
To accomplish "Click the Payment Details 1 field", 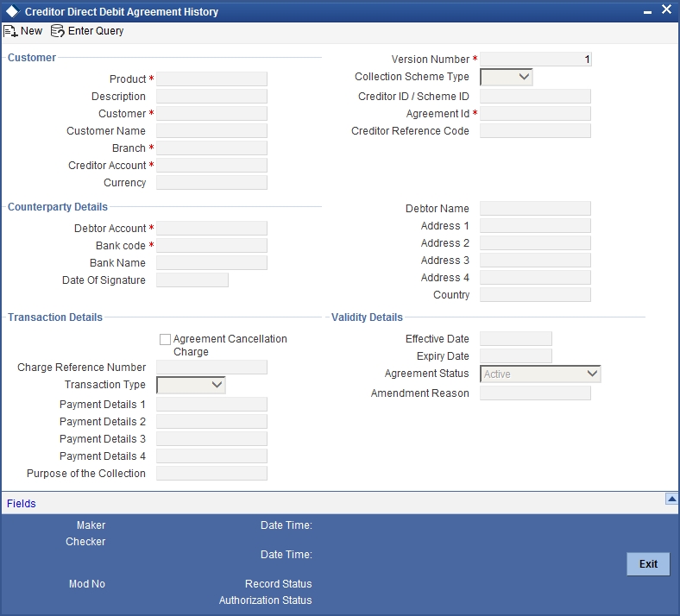I will (211, 405).
